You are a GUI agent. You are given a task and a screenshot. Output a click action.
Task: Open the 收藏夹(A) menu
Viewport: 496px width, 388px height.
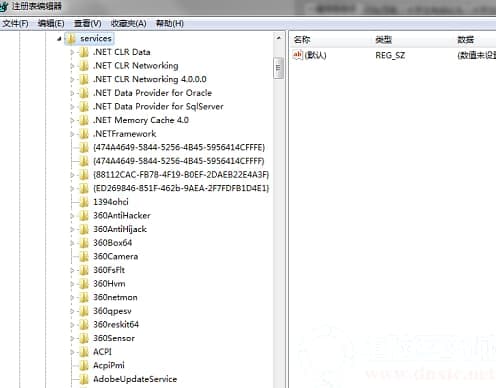click(128, 23)
